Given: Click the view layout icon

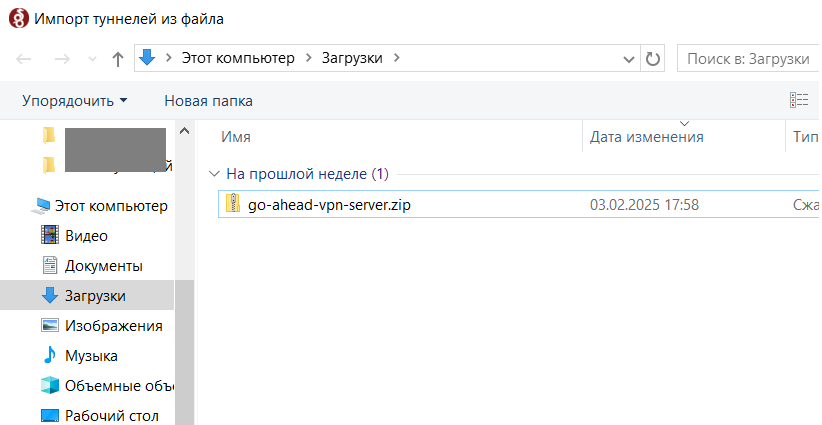Looking at the screenshot, I should click(x=798, y=100).
